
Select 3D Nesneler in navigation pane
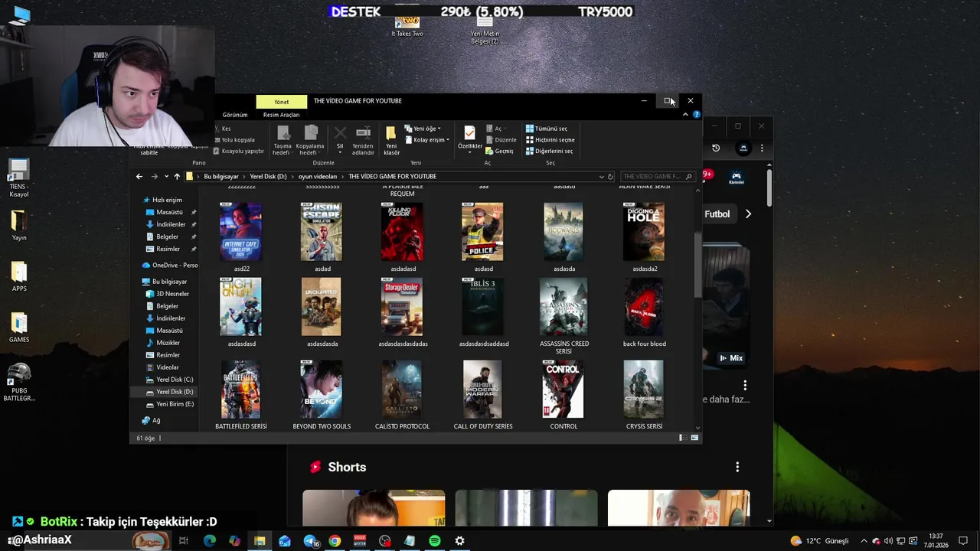167,294
